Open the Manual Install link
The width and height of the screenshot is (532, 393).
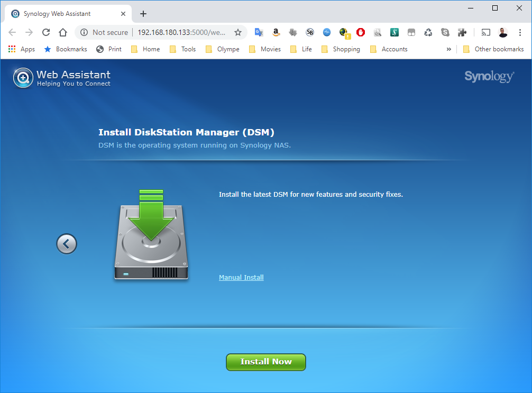coord(241,277)
